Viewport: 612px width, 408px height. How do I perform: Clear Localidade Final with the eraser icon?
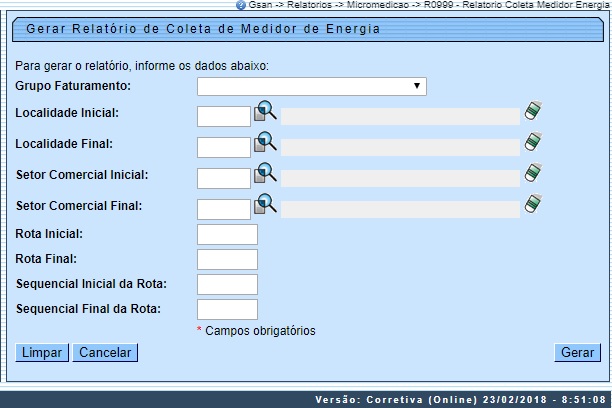pos(533,143)
